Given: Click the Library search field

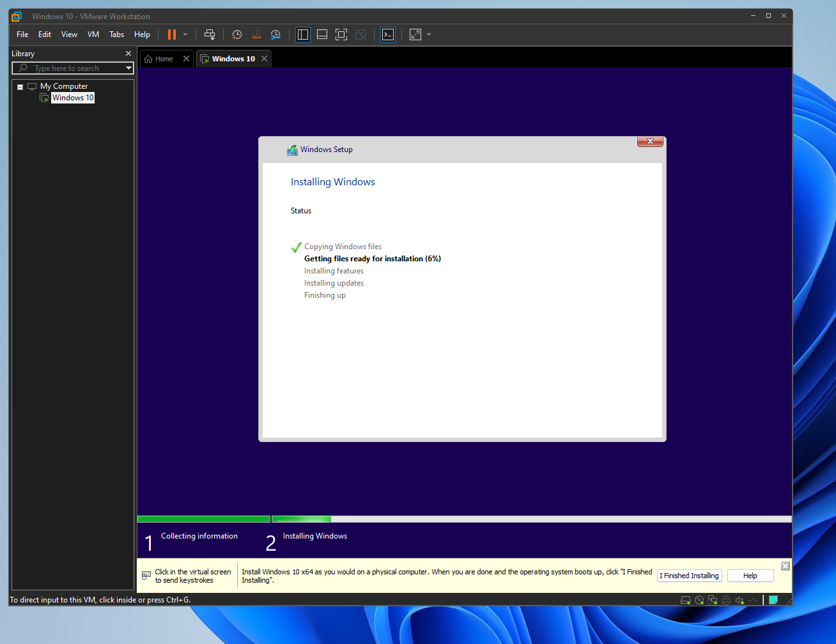Looking at the screenshot, I should click(68, 68).
